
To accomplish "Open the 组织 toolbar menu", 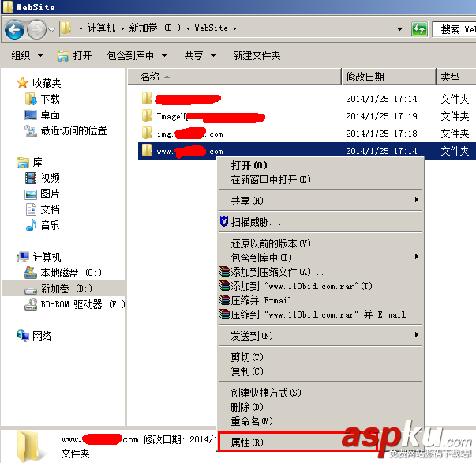I will click(28, 55).
